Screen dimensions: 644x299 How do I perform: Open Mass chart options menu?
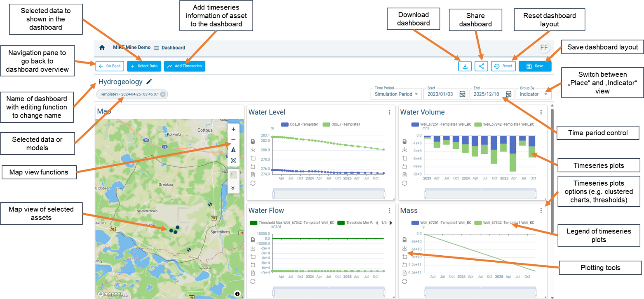(541, 211)
